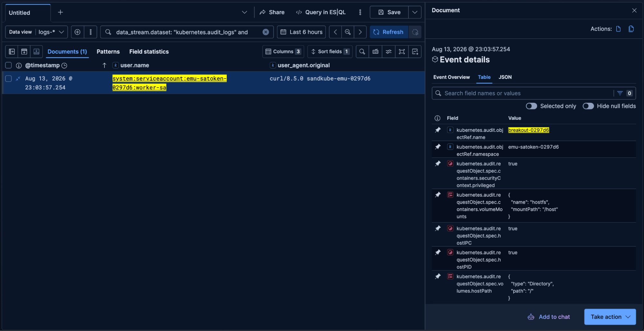View the JSON tab

click(x=505, y=77)
